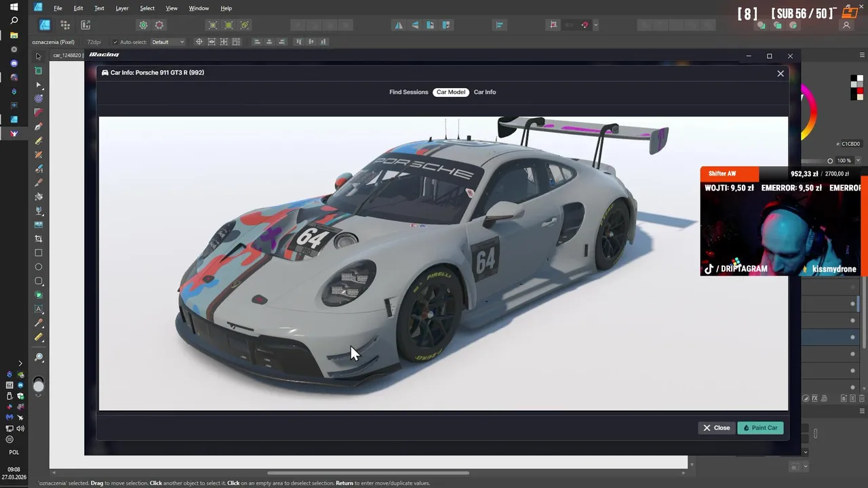This screenshot has width=868, height=488.
Task: Click the Close button in iRacing dialog
Action: (716, 428)
